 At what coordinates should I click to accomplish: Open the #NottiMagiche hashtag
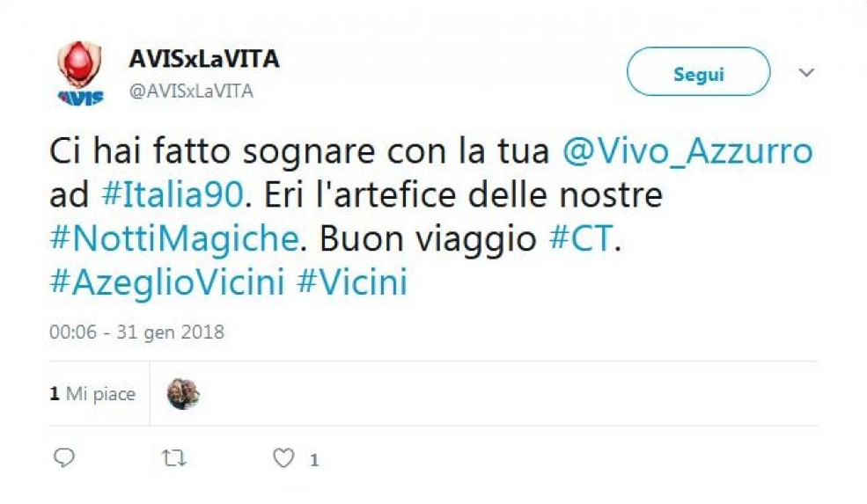click(174, 238)
